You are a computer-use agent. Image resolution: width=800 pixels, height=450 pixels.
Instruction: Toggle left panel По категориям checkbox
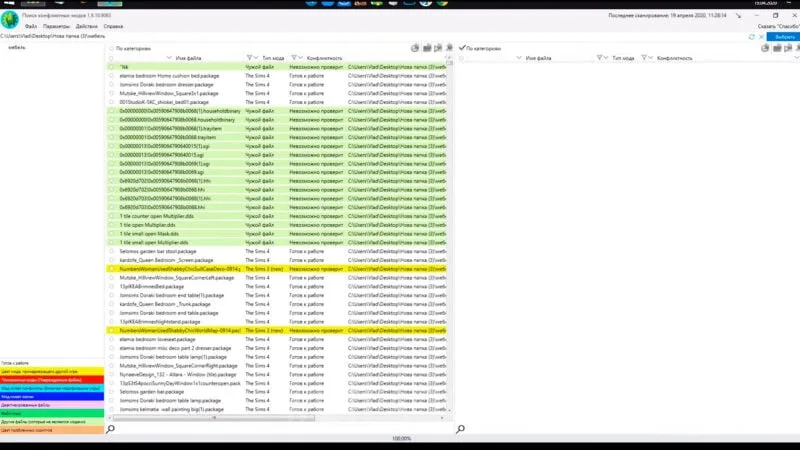point(111,48)
